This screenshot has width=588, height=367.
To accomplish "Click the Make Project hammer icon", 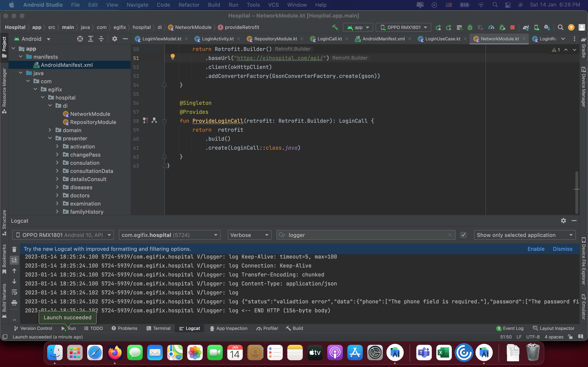I will [335, 27].
